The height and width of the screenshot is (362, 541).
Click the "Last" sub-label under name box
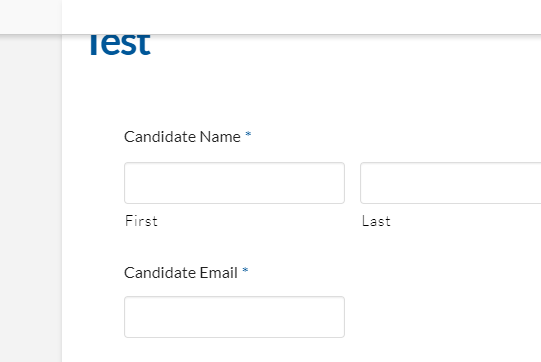376,221
